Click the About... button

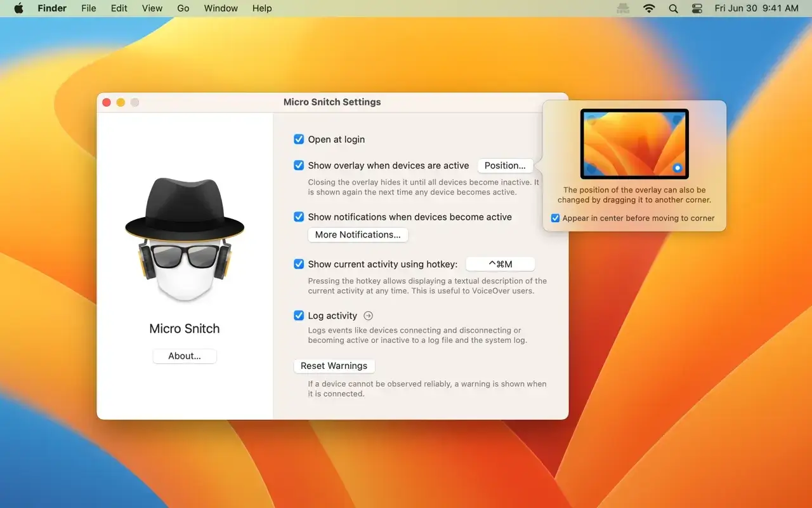coord(185,356)
